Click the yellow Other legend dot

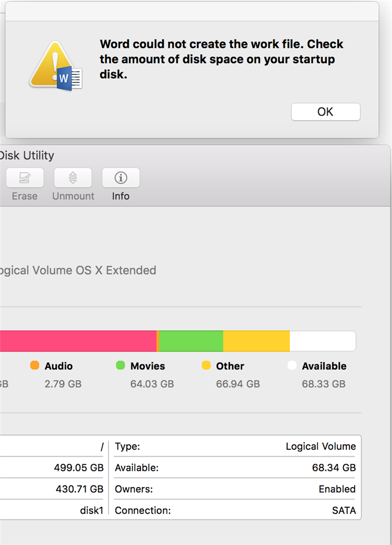(x=206, y=365)
